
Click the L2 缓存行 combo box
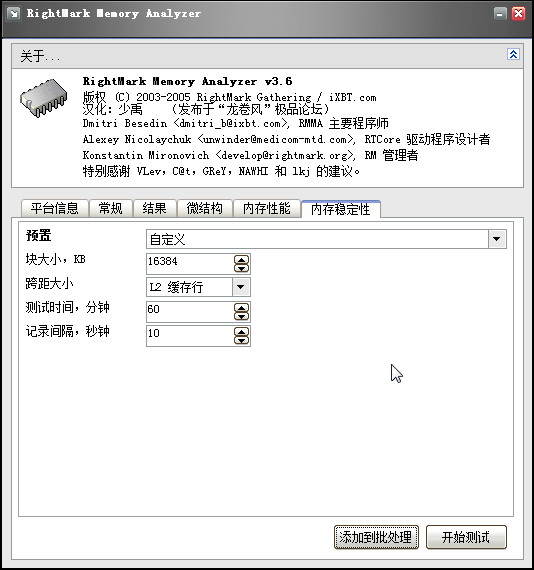tap(198, 287)
